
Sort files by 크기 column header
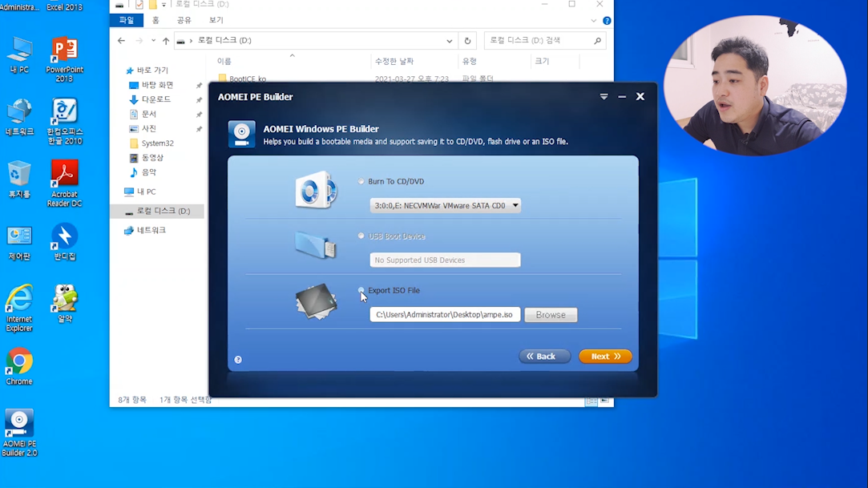pyautogui.click(x=542, y=62)
